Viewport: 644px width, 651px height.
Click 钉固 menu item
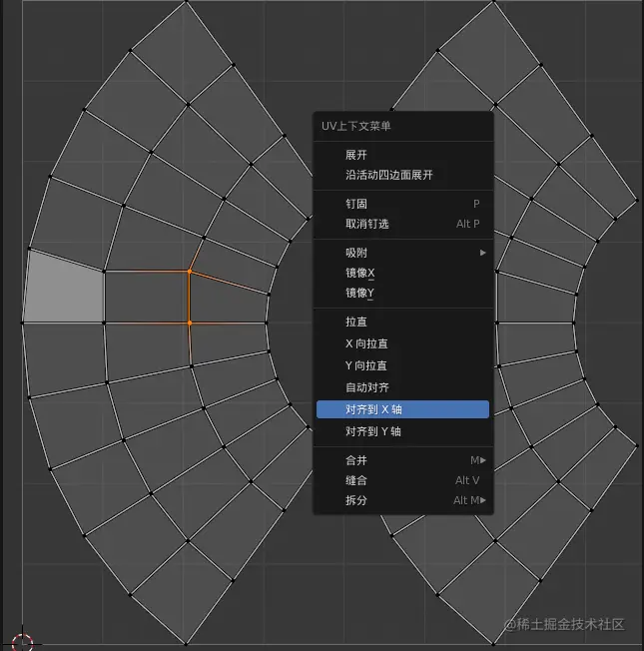[x=402, y=204]
